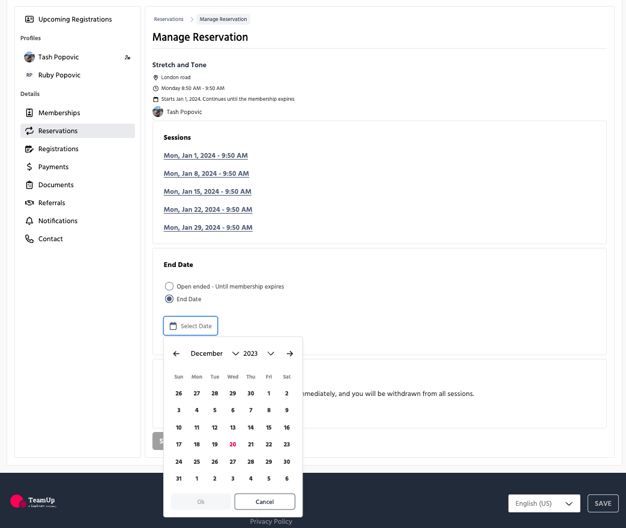Open the December month dropdown
626x528 pixels.
[214, 354]
